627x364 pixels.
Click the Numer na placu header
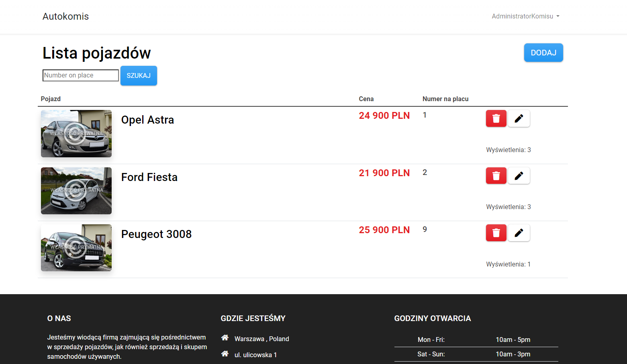pos(445,99)
